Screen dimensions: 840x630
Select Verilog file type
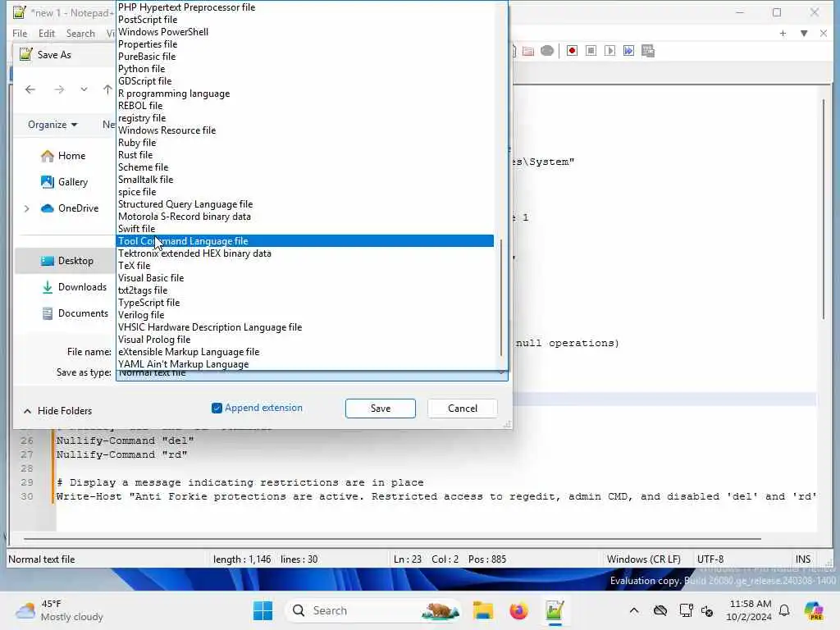coord(305,316)
